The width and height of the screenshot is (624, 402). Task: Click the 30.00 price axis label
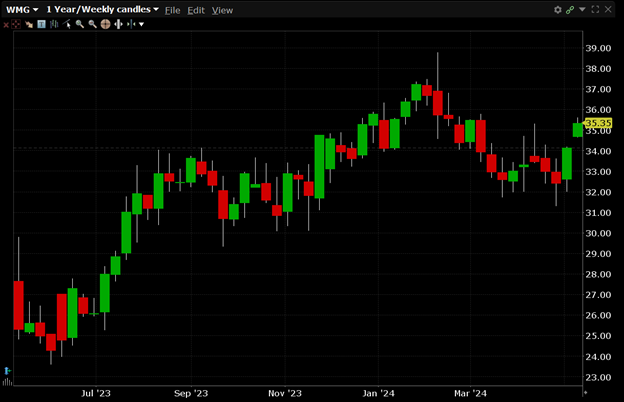click(598, 233)
